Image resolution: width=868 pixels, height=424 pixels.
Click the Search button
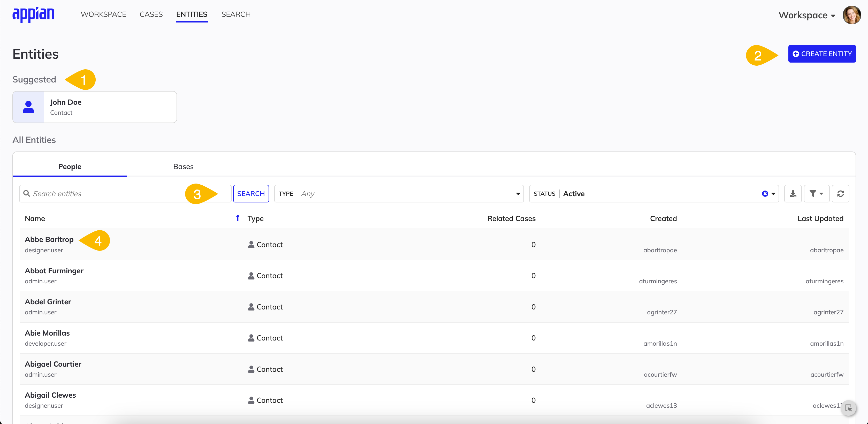point(251,194)
